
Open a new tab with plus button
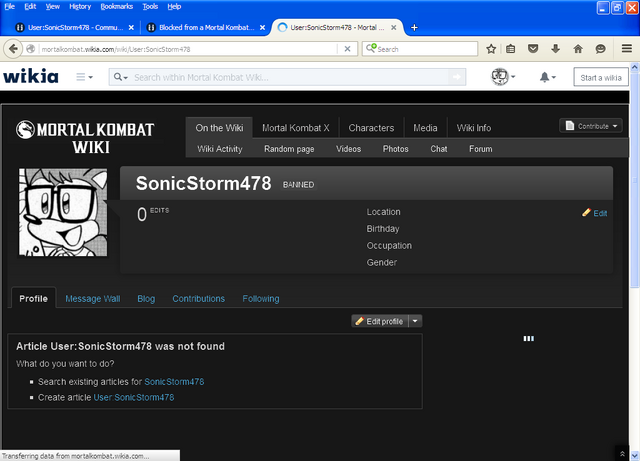tap(414, 27)
